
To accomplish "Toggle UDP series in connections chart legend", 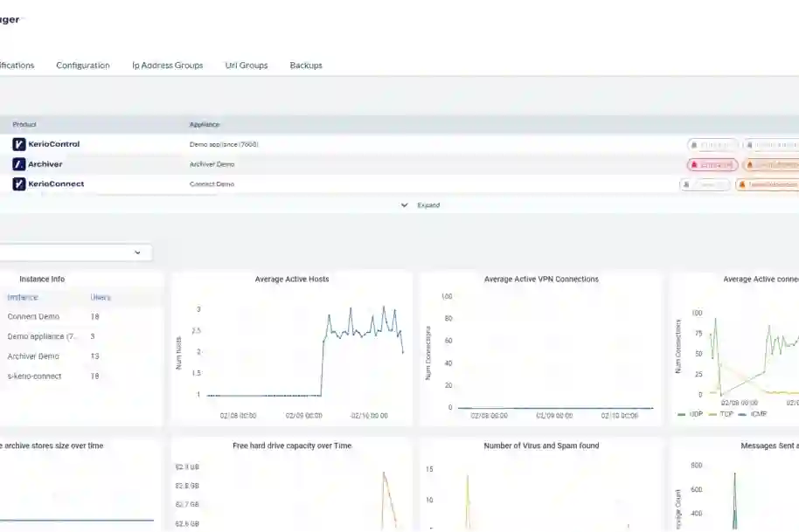I will point(690,414).
